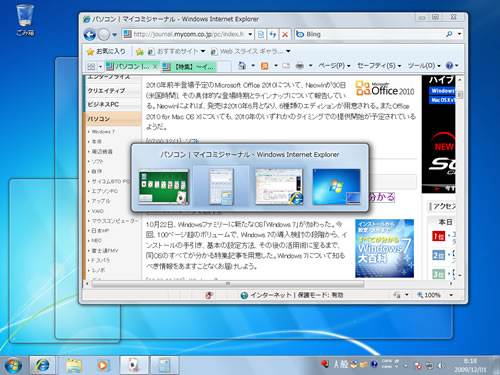Open a new blank tab
The width and height of the screenshot is (500, 375).
click(x=224, y=67)
